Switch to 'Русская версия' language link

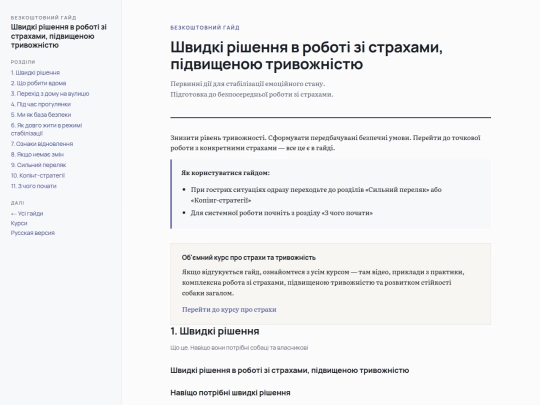tap(33, 233)
